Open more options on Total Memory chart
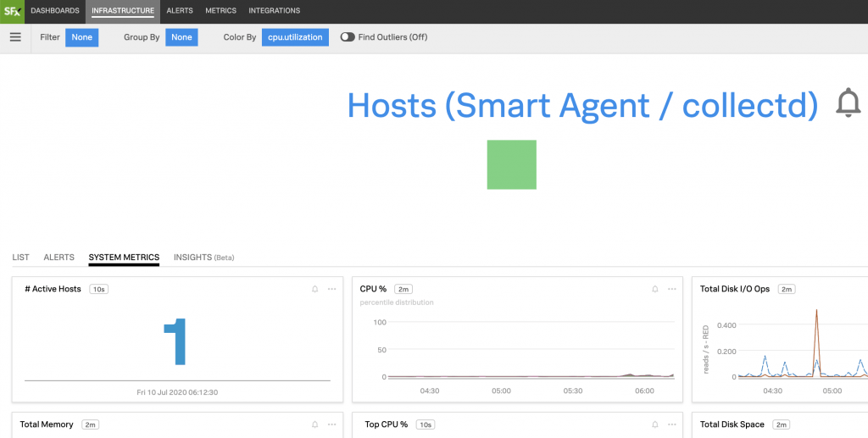The image size is (868, 438). [331, 424]
